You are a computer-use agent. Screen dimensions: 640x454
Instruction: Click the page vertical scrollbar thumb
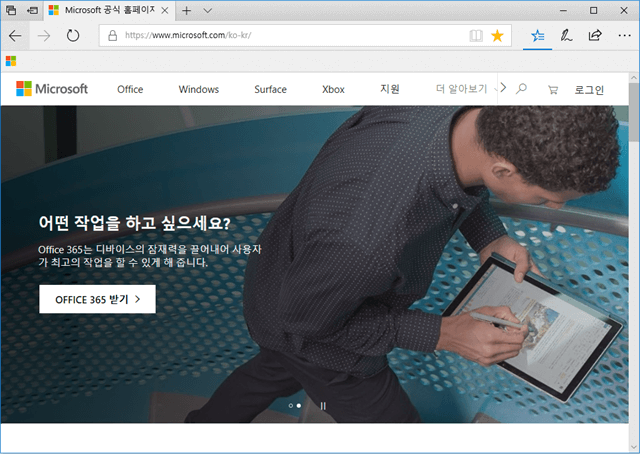pos(634,112)
